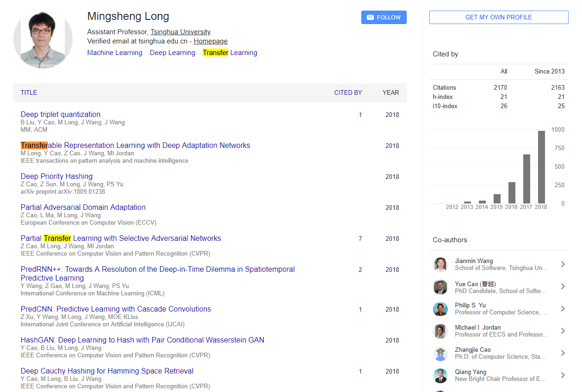Open Jianmin Wang's co-author avatar
The height and width of the screenshot is (392, 582).
click(440, 264)
